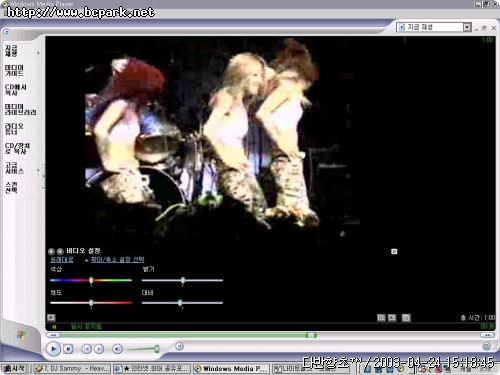Mute the sound with the speaker button
Screen dimensions: 500x375
click(x=117, y=349)
